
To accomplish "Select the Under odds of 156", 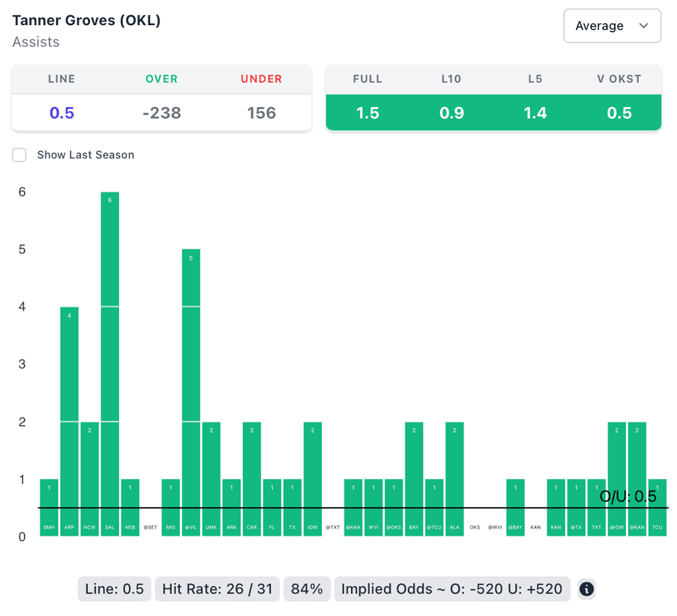I will point(261,113).
